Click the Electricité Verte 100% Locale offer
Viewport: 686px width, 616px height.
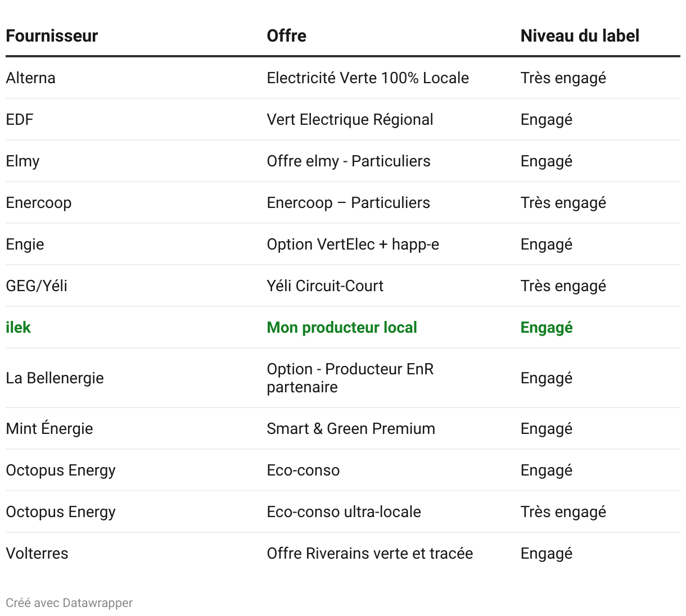[368, 78]
